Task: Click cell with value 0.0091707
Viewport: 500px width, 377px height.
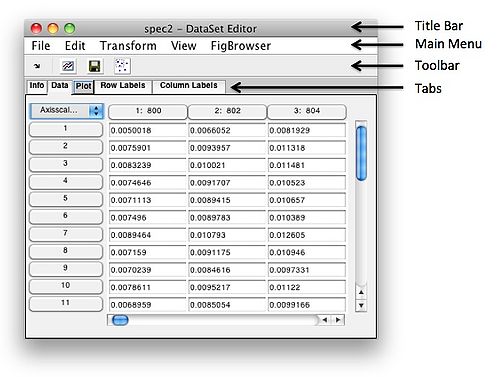Action: tap(227, 183)
